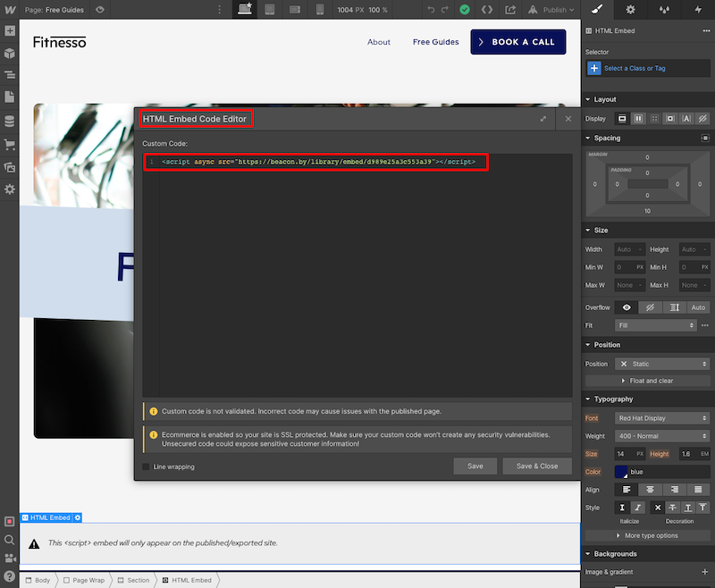Open the Symbols cube panel

pos(10,54)
